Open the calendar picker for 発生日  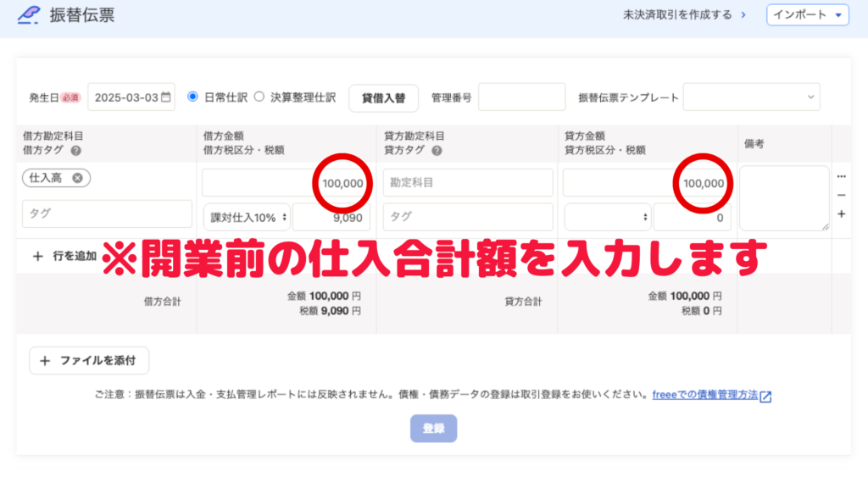click(166, 97)
